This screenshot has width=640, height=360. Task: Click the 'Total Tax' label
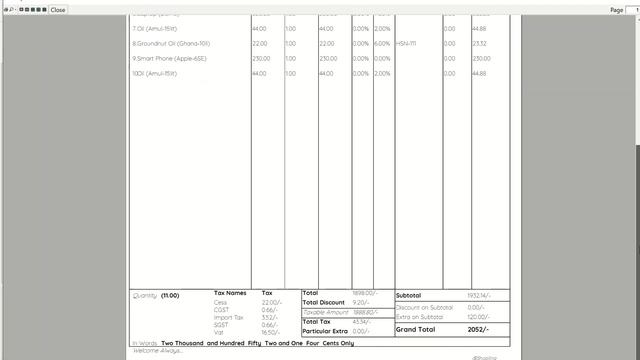(x=316, y=322)
